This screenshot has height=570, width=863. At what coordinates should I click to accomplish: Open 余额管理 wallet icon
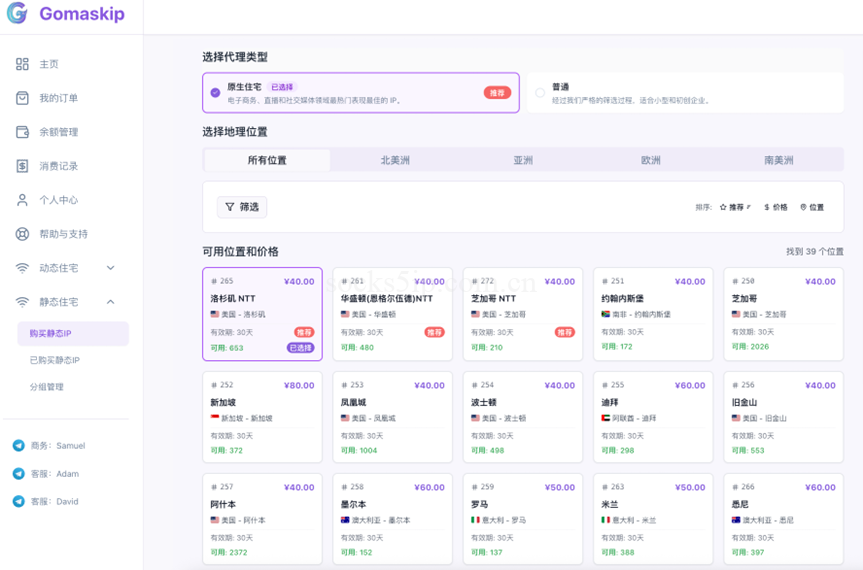(x=22, y=132)
